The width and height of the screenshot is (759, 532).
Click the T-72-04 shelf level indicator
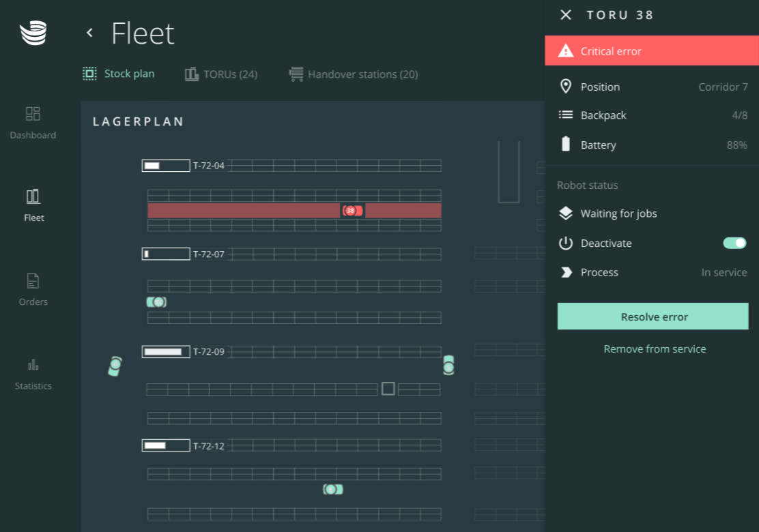166,166
